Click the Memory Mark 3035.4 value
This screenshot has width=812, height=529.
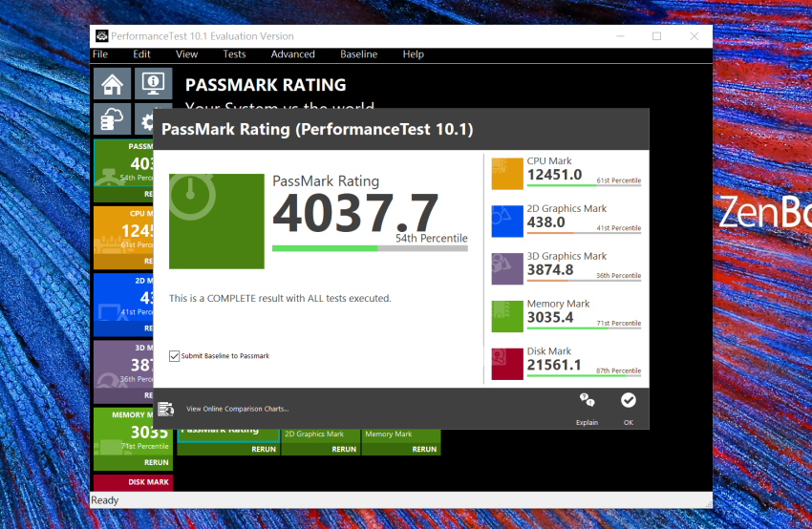550,317
